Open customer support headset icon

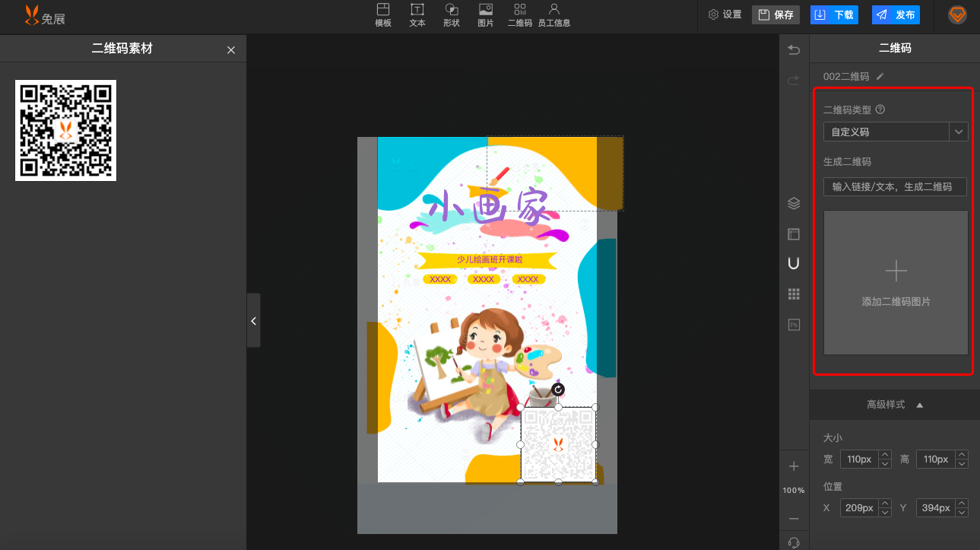click(x=794, y=542)
